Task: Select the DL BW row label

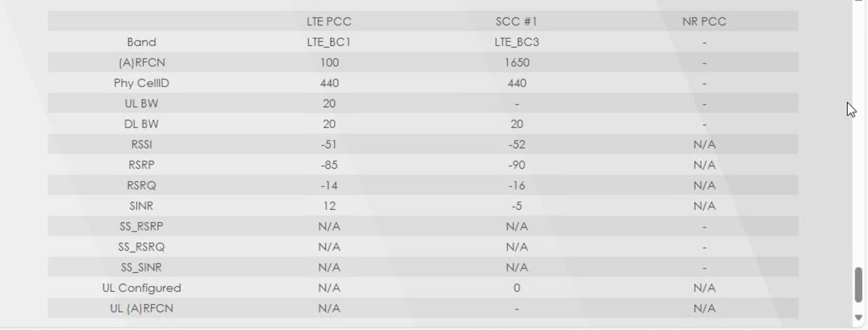Action: (x=141, y=124)
